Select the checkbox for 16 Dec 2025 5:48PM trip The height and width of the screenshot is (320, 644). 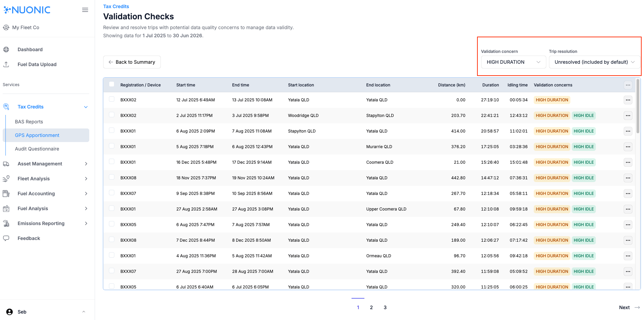point(112,161)
